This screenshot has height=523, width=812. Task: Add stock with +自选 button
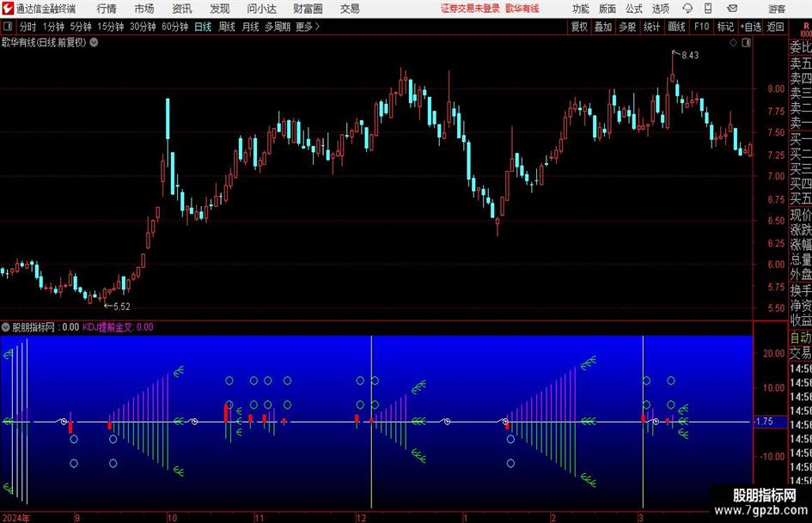(x=750, y=27)
